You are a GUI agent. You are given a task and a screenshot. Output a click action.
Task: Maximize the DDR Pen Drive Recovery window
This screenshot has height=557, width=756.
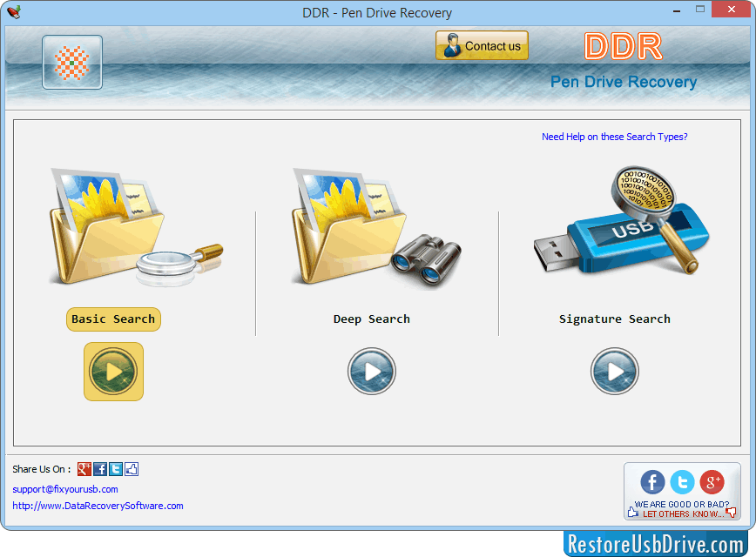[700, 10]
